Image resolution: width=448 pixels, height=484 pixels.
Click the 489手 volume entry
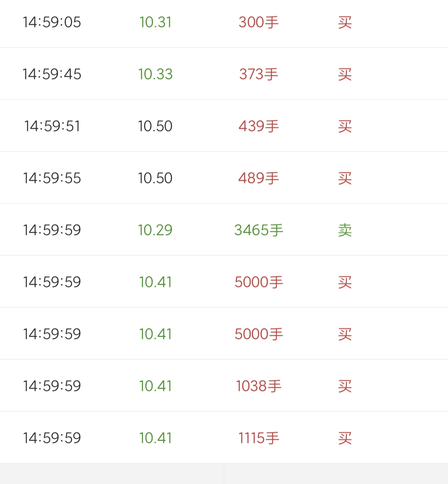click(258, 178)
